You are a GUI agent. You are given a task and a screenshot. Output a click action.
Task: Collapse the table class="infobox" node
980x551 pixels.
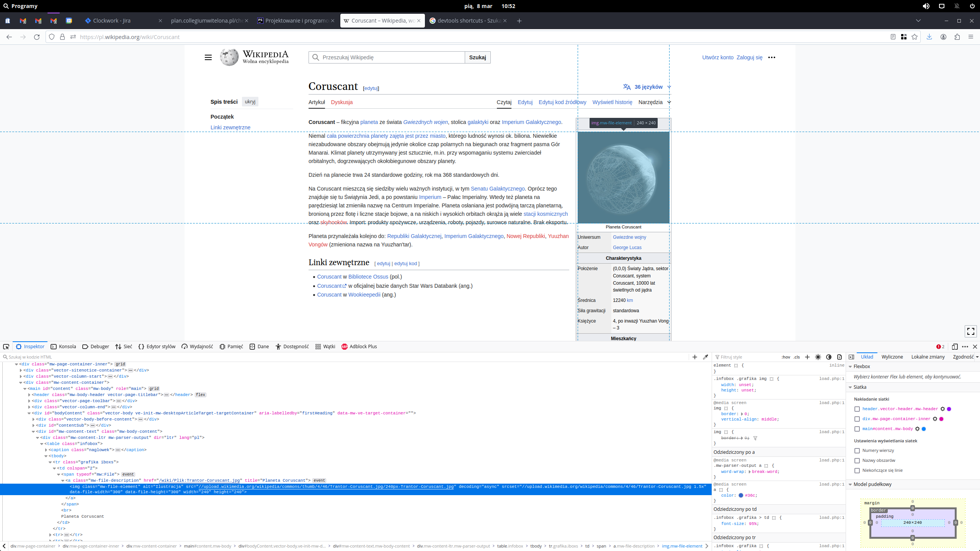pos(42,444)
